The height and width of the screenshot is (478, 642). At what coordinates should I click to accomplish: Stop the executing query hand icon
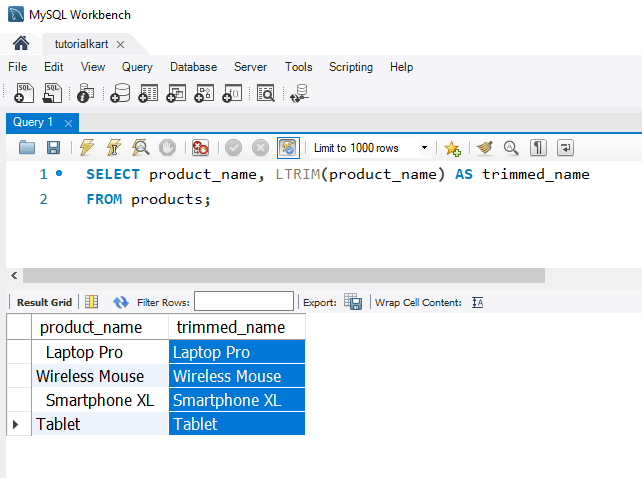(167, 147)
